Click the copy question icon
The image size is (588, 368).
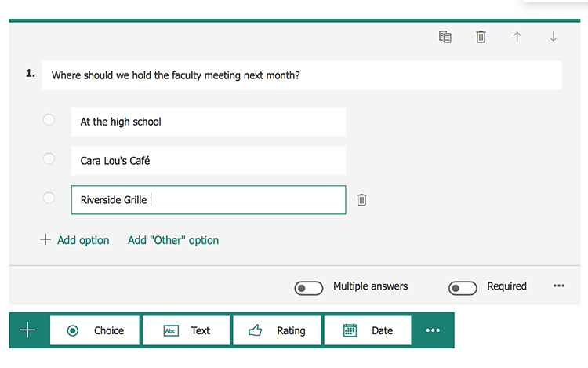tap(445, 37)
